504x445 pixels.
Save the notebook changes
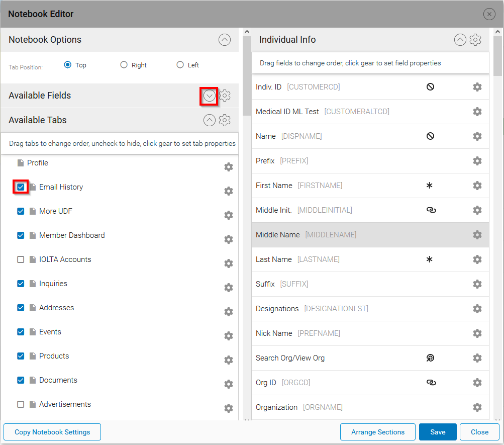[x=438, y=432]
